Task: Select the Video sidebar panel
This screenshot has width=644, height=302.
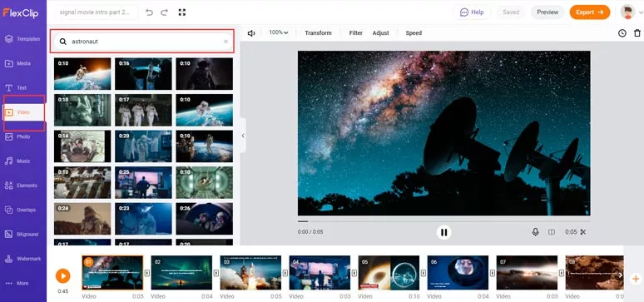Action: (23, 112)
